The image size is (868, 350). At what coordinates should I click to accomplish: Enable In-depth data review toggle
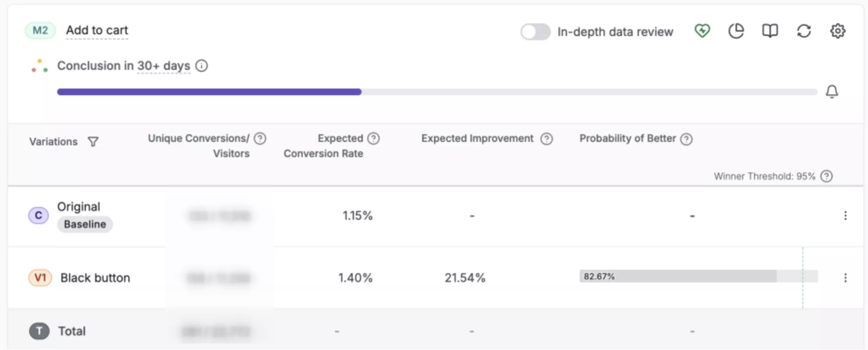pos(535,32)
